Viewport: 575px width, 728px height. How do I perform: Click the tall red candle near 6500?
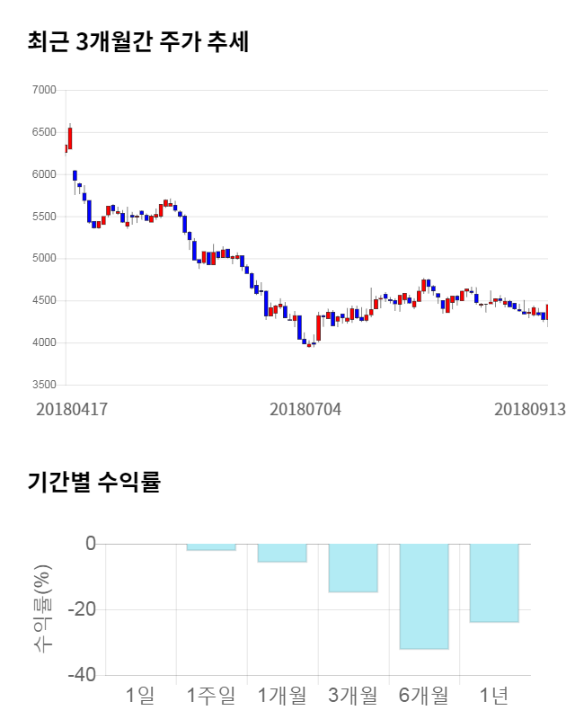tap(70, 138)
